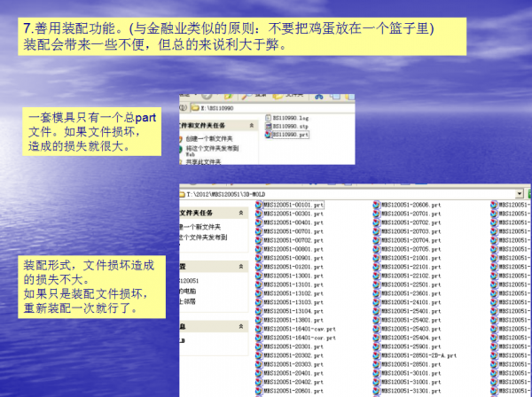Collapse the 文件夹任务 panel in lower window
The height and width of the screenshot is (397, 532).
241,213
